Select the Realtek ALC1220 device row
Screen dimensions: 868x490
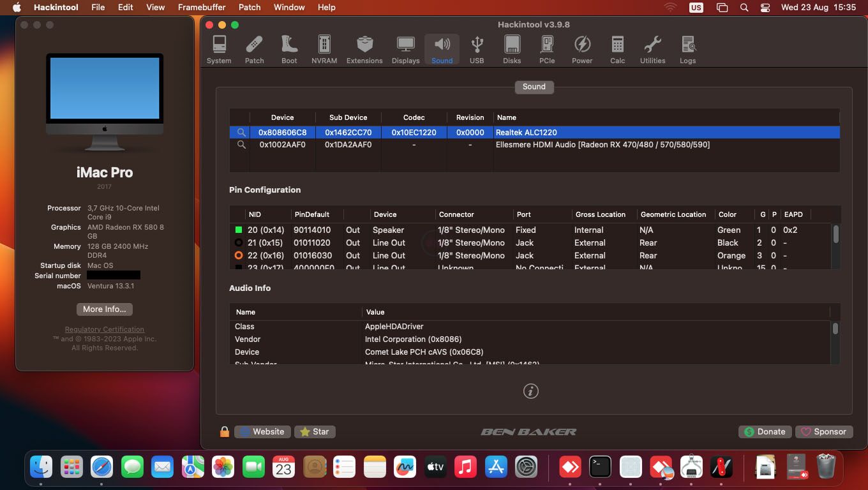tap(534, 132)
